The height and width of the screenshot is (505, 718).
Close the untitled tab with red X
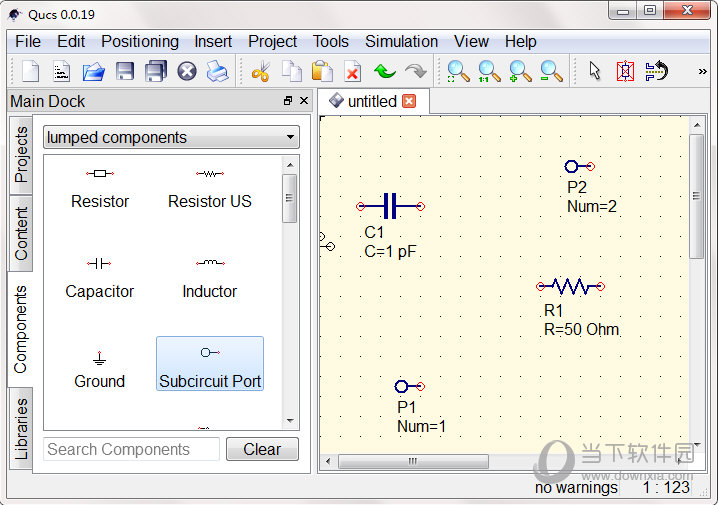coord(409,101)
